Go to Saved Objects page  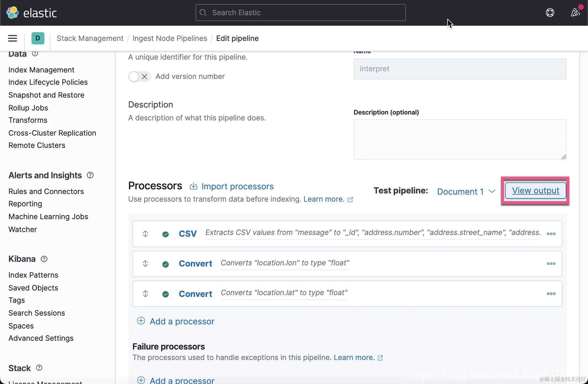[33, 288]
